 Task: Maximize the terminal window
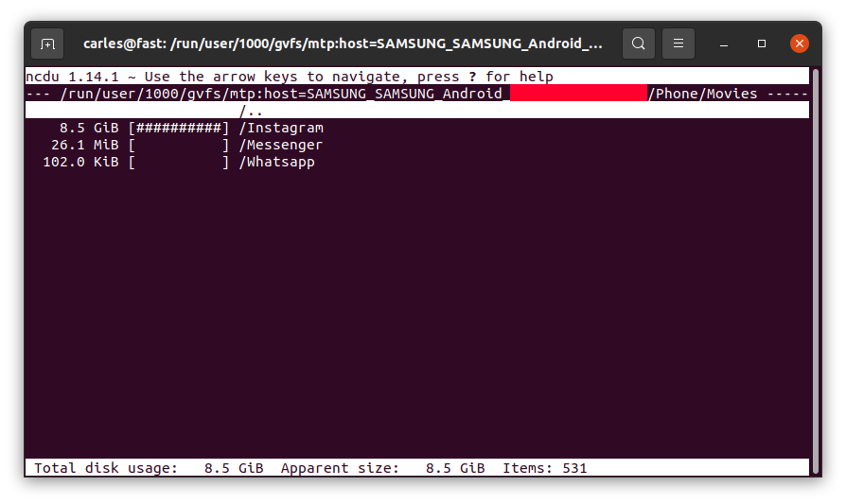(762, 43)
